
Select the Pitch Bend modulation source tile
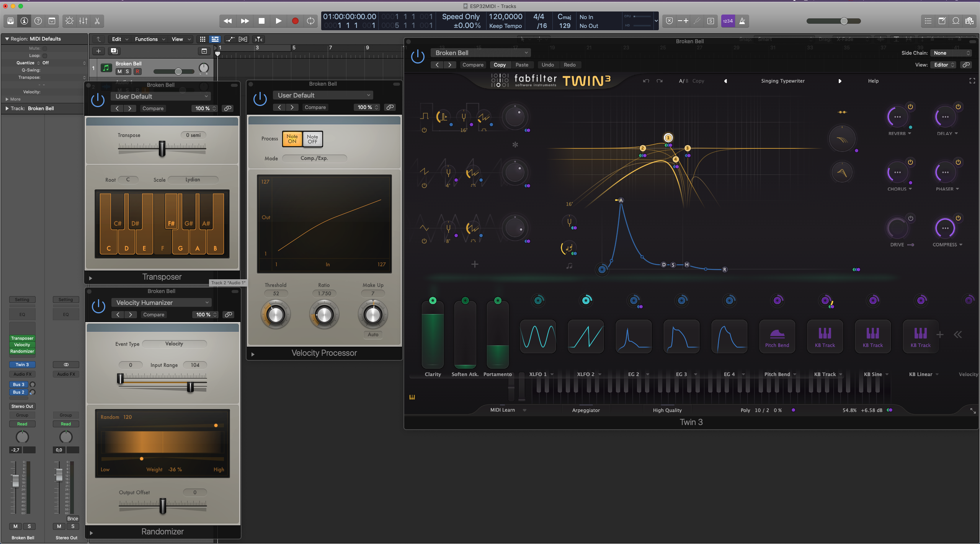[777, 336]
